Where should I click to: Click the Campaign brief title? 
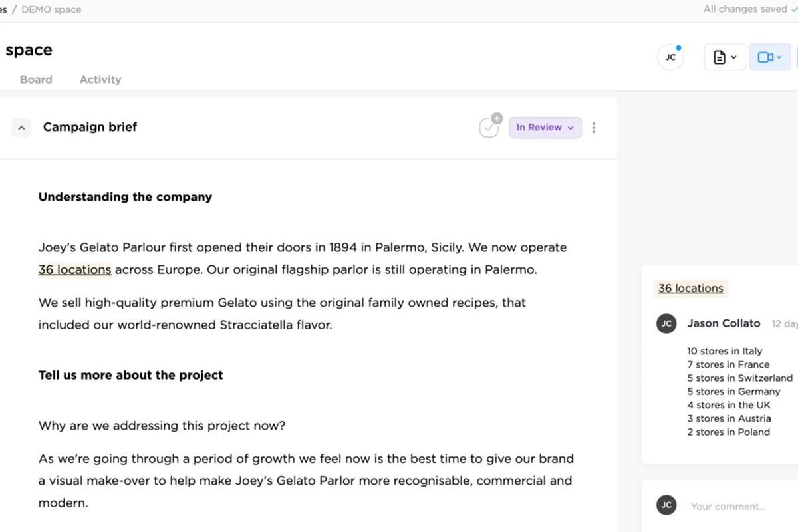tap(90, 127)
